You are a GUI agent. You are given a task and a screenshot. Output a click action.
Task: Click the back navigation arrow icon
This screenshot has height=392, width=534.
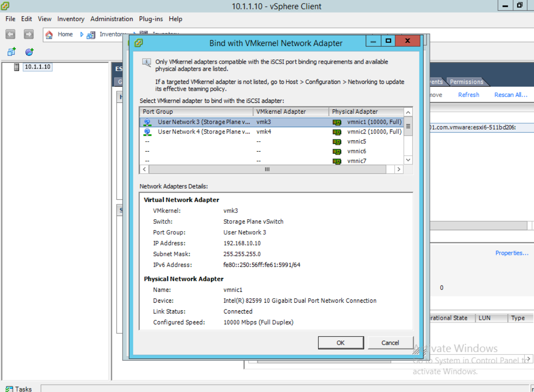[10, 34]
